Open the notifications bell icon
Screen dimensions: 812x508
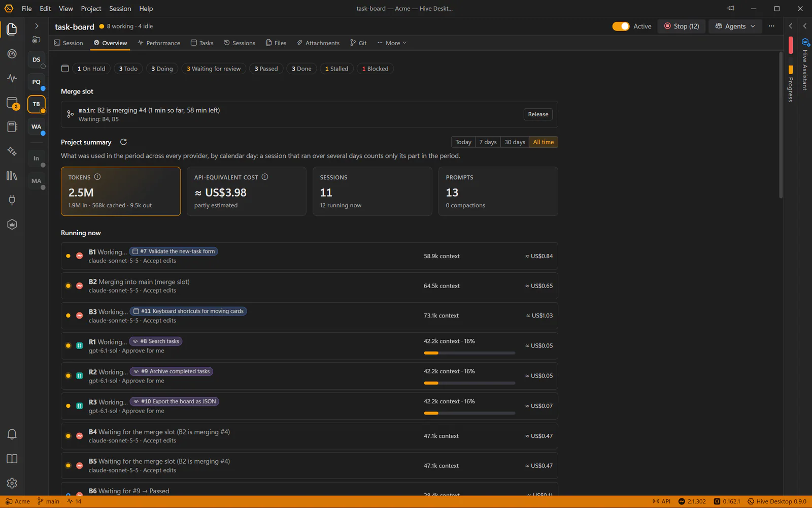12,434
